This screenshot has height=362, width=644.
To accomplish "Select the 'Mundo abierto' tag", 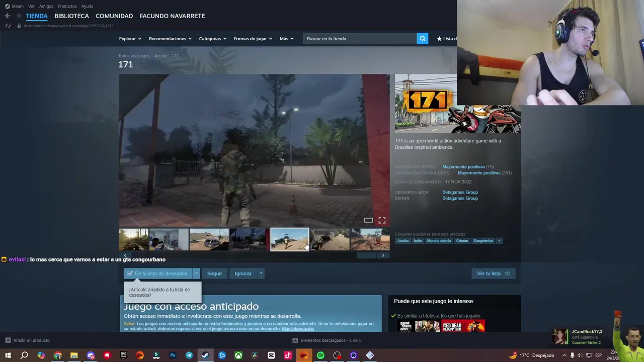I will coord(439,241).
